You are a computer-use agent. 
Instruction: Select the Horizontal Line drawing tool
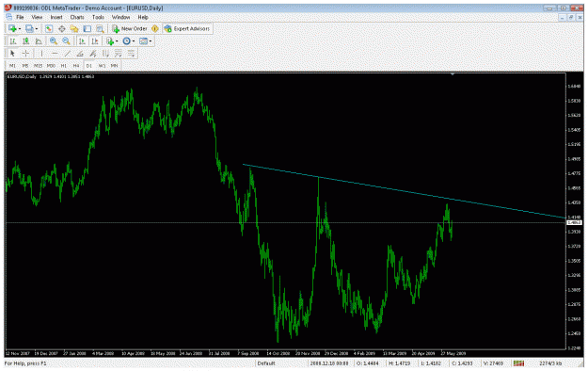[55, 54]
